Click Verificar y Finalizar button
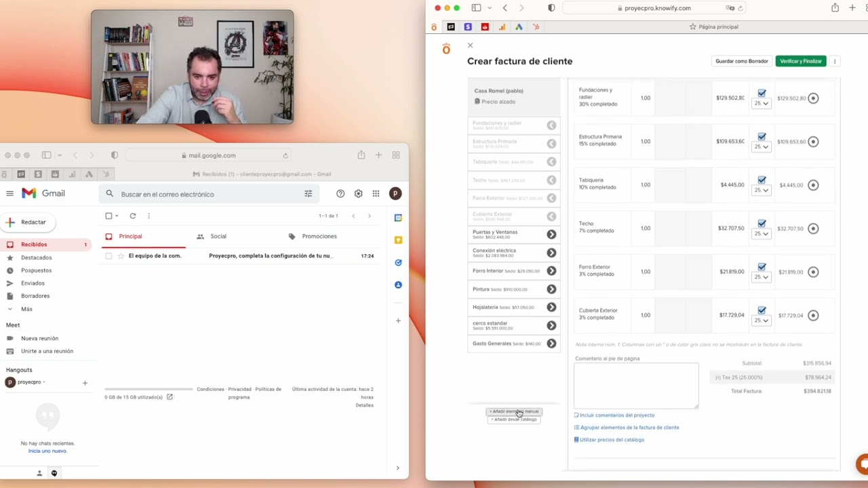The width and height of the screenshot is (868, 488). 801,61
